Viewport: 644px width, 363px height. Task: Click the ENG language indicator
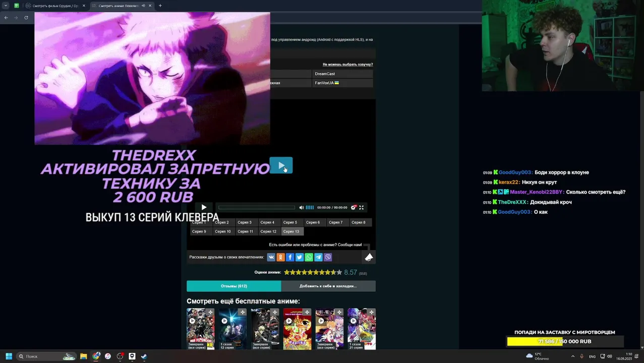pos(592,356)
